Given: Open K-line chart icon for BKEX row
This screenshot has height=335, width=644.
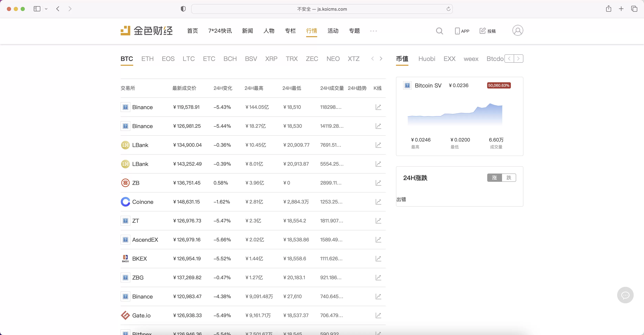Looking at the screenshot, I should 378,259.
